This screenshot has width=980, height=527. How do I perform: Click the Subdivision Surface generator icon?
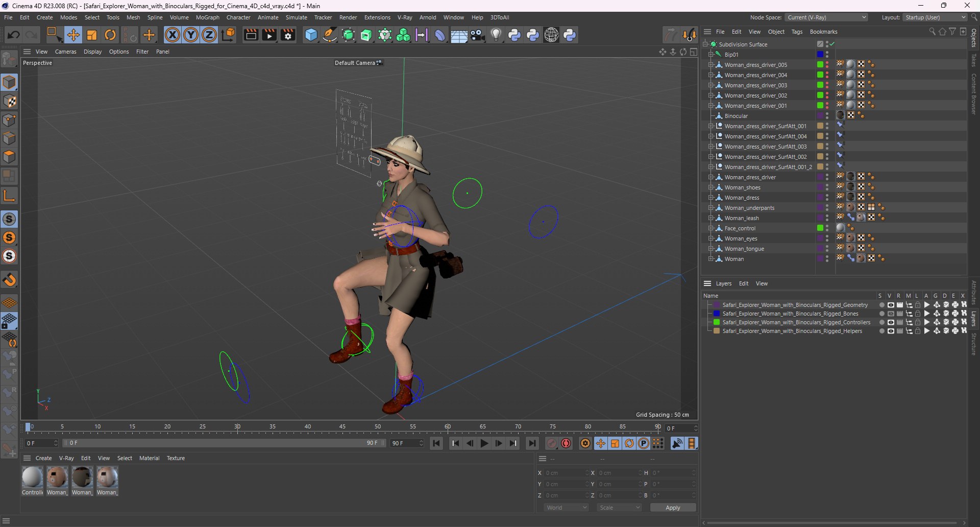tap(349, 35)
